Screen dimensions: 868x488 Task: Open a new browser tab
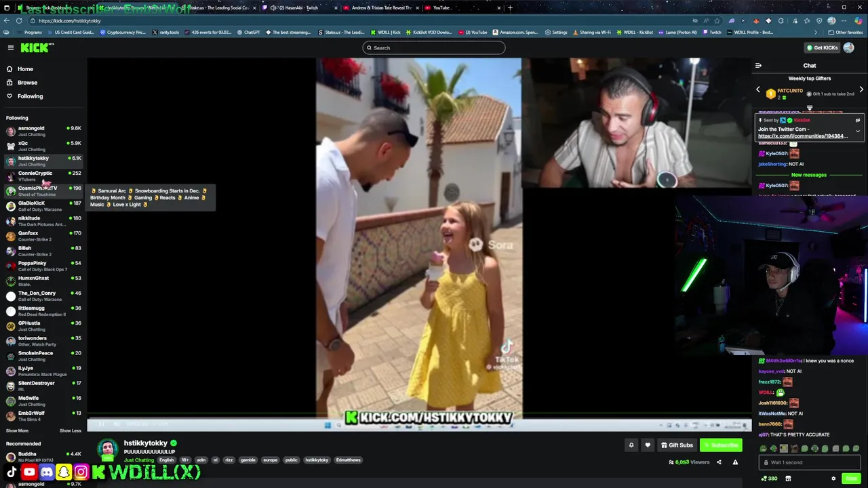tap(510, 7)
